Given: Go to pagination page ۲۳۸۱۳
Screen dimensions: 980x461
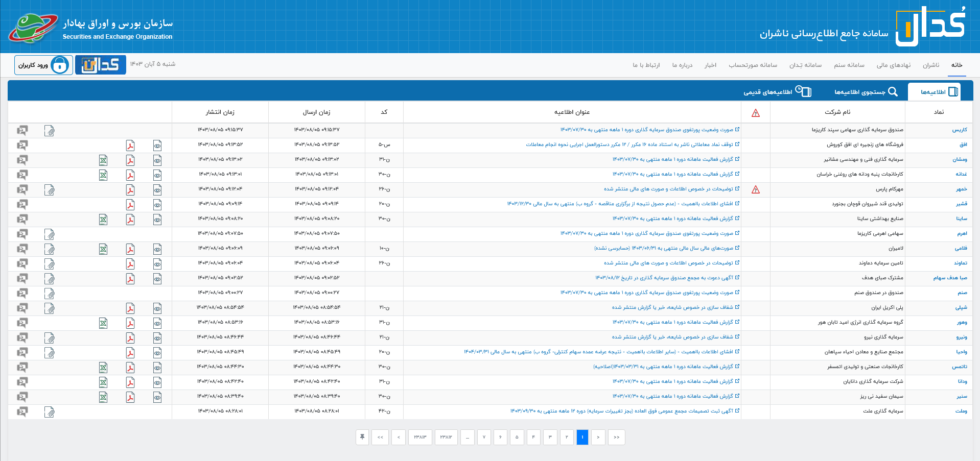Looking at the screenshot, I should click(420, 437).
